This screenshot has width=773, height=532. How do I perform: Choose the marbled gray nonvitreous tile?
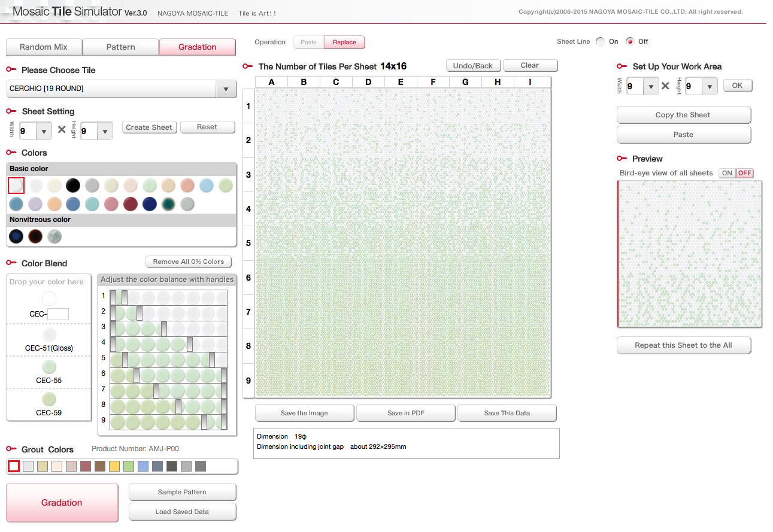coord(54,236)
